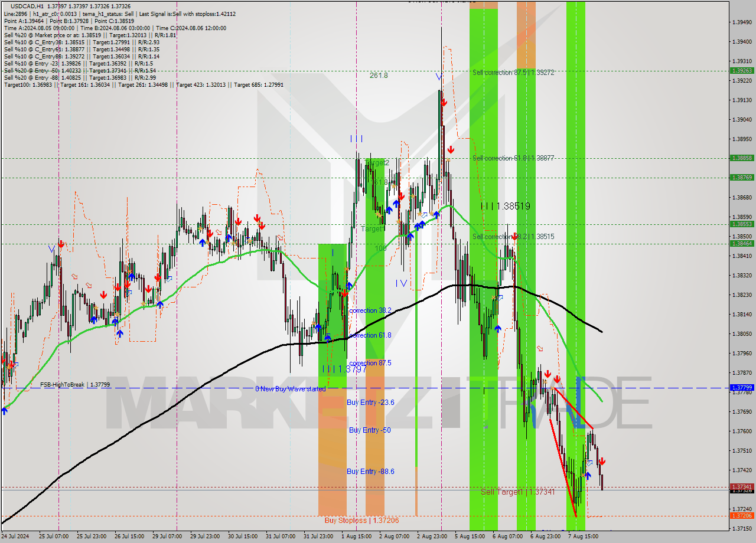Click the blue 1.37799 price tag on the right axis
Image resolution: width=756 pixels, height=543 pixels.
(x=741, y=388)
